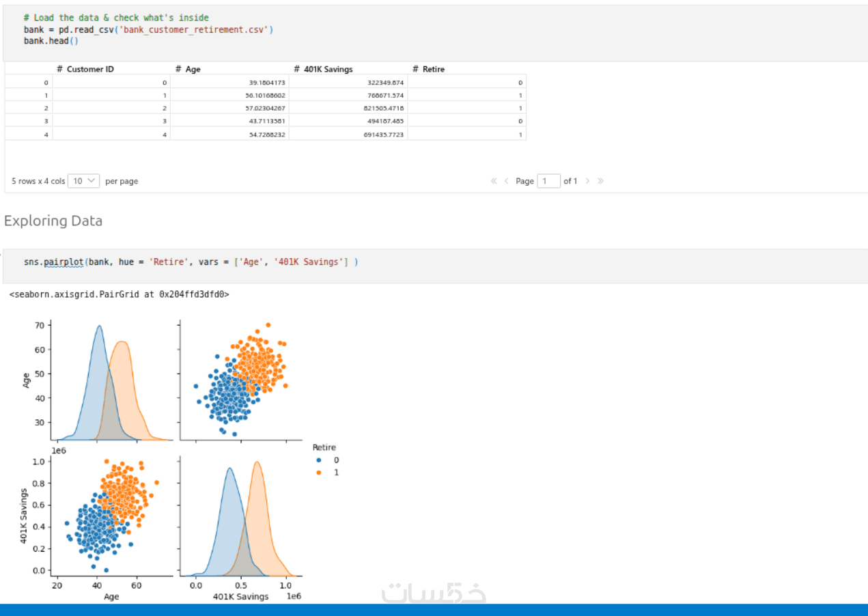Click the next page arrow icon
Screen dimensions: 868x616
click(587, 181)
